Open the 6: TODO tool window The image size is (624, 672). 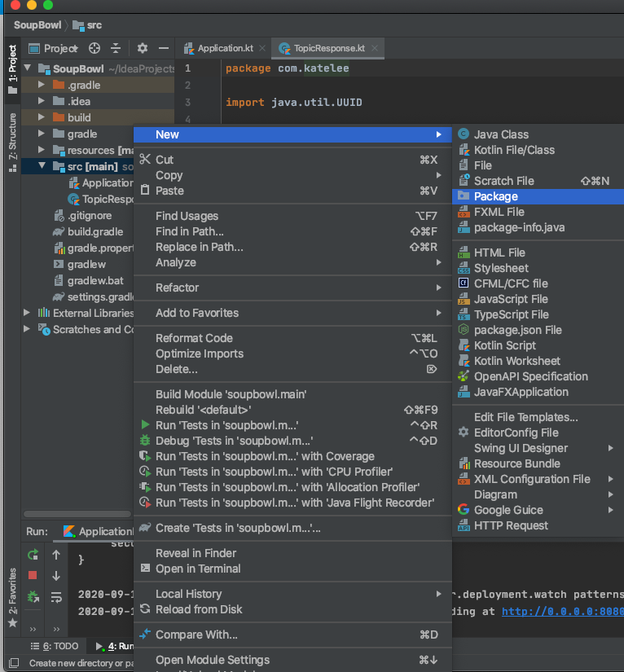click(55, 646)
